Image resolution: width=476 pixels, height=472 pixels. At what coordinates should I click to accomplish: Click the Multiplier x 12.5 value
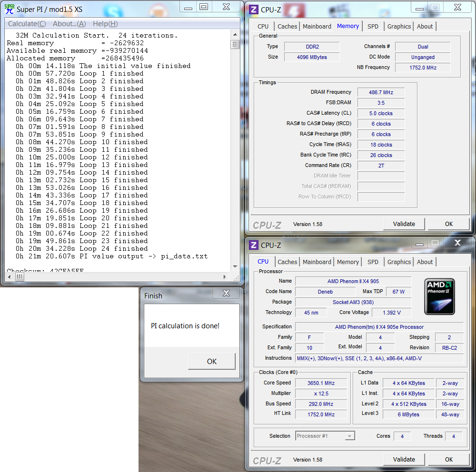321,393
